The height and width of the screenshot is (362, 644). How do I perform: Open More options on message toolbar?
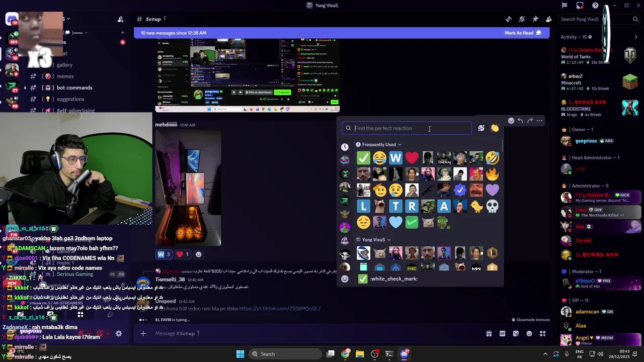(x=539, y=121)
